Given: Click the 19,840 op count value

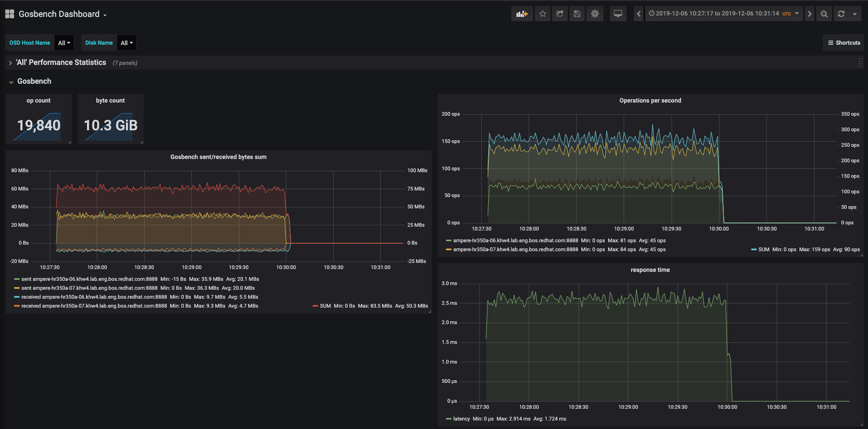Looking at the screenshot, I should pyautogui.click(x=39, y=125).
